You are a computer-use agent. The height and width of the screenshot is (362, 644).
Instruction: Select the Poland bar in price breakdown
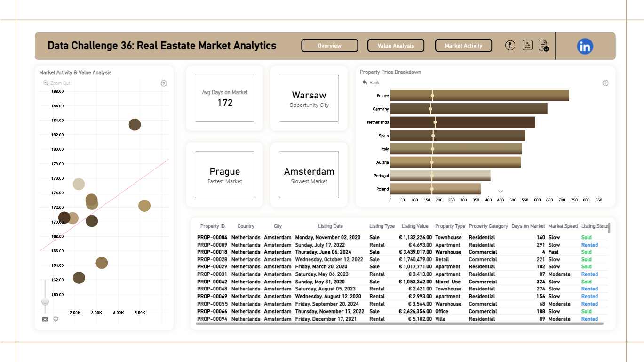(435, 189)
